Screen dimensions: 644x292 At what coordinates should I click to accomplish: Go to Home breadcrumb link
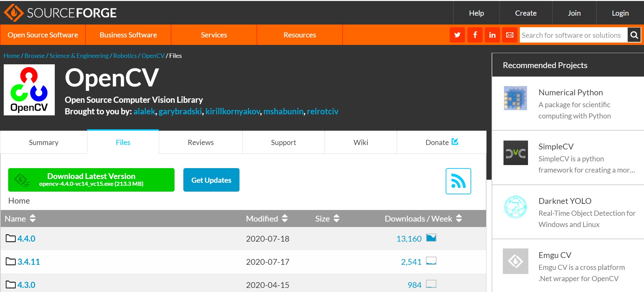12,55
